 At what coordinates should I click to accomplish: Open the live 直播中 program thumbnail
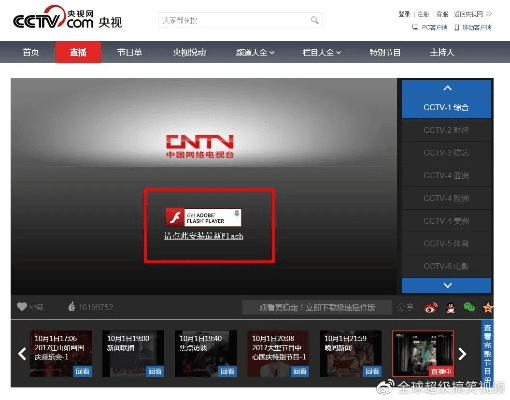click(x=423, y=353)
